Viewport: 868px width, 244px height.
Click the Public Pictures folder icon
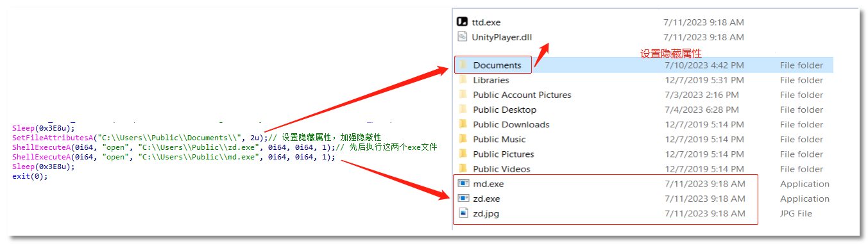pos(463,154)
